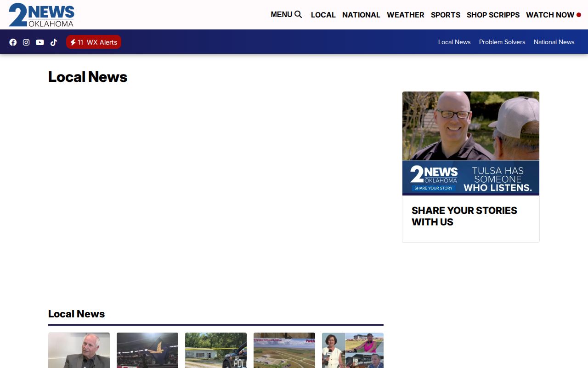
Task: Open the LOCAL nav item
Action: tap(323, 15)
